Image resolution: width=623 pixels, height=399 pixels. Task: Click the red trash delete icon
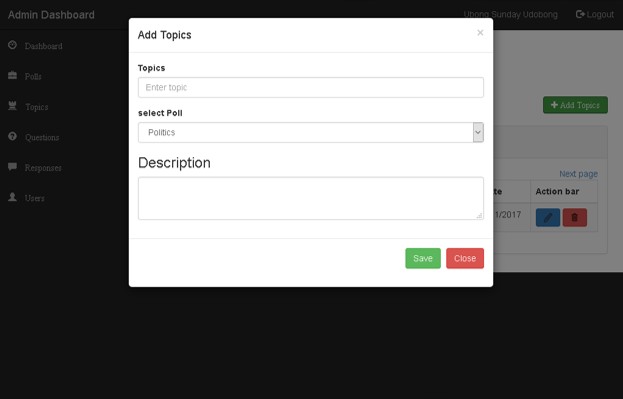[x=575, y=217]
